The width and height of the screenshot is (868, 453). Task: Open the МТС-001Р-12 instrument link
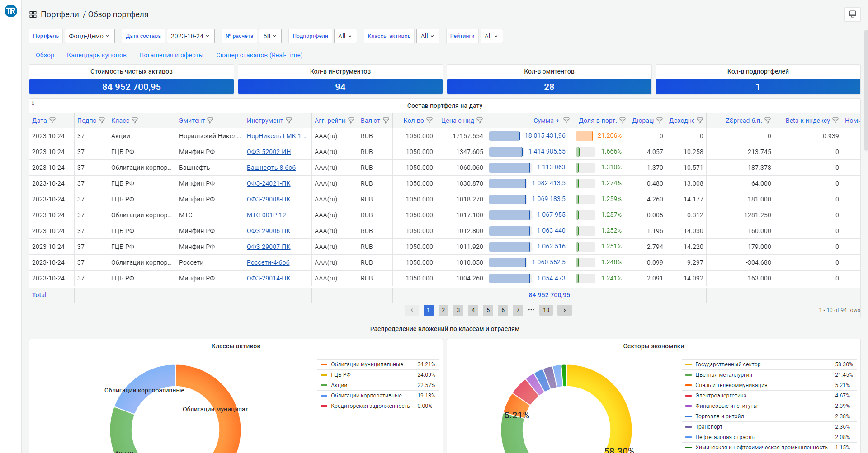click(266, 215)
